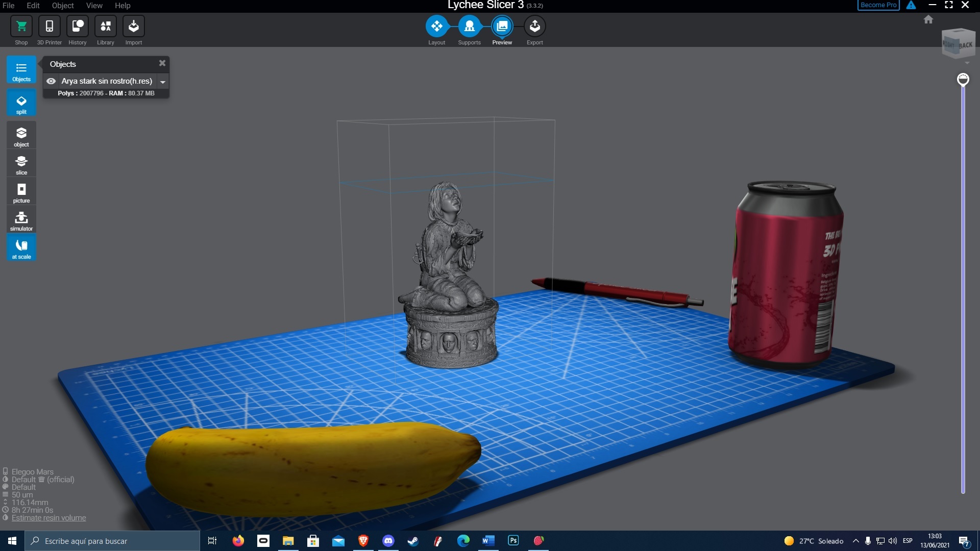The image size is (980, 551).
Task: Open the notification center icon
Action: [964, 541]
